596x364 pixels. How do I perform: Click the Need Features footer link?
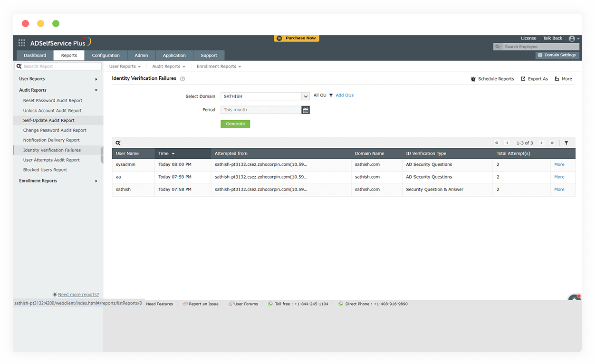pos(159,304)
